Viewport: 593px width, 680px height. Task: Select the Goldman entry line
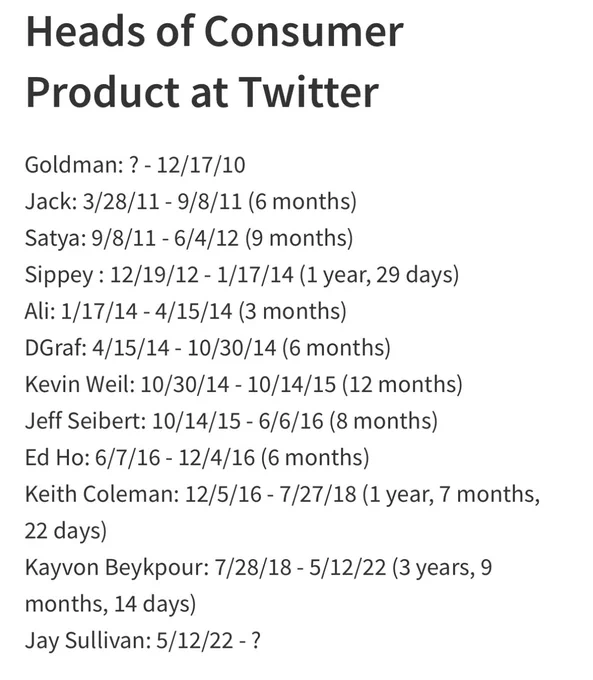[135, 165]
